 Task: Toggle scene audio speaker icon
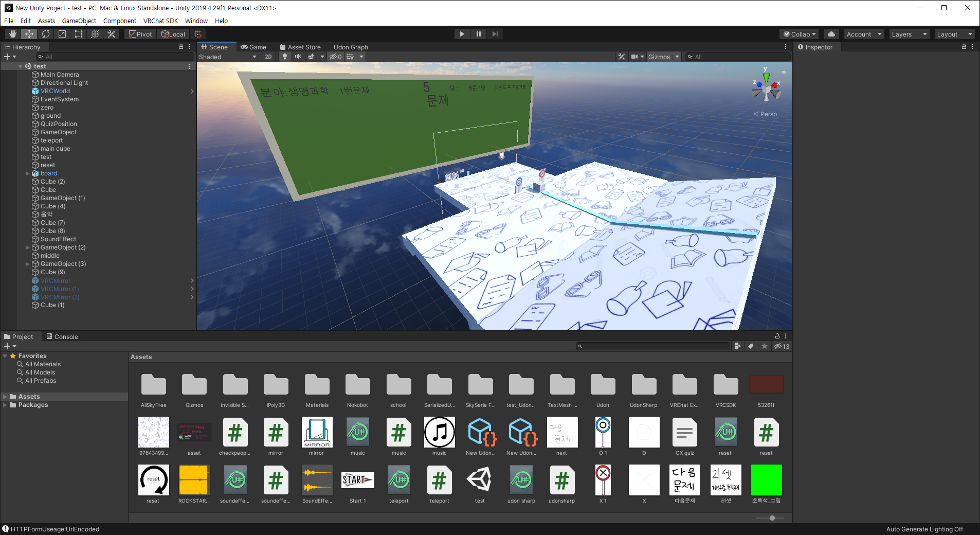[298, 57]
